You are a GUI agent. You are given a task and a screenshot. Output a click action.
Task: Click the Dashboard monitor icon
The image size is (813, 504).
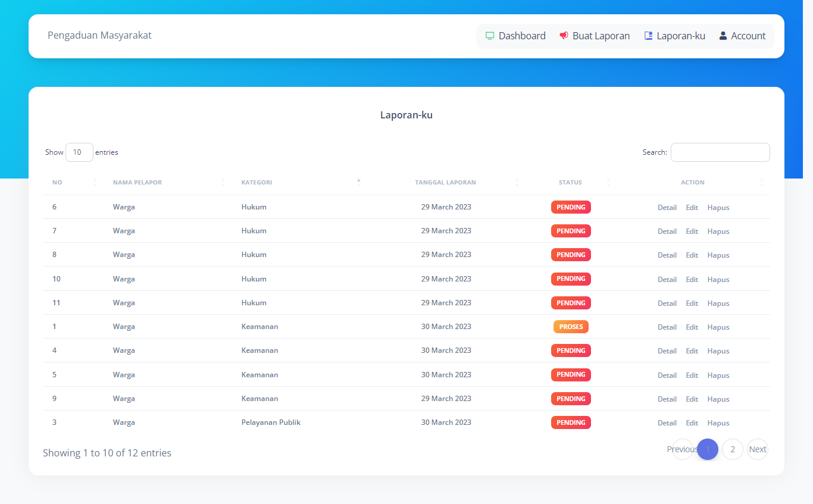click(490, 36)
